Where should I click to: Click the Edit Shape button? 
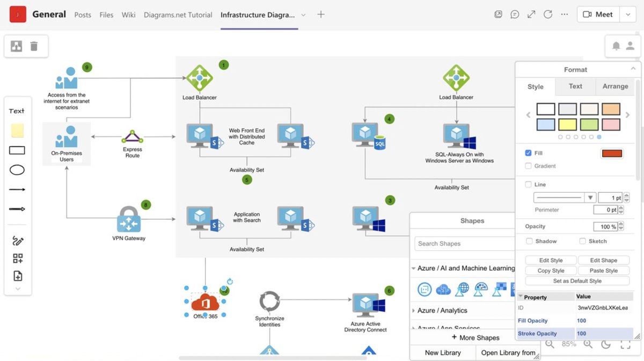(x=604, y=260)
